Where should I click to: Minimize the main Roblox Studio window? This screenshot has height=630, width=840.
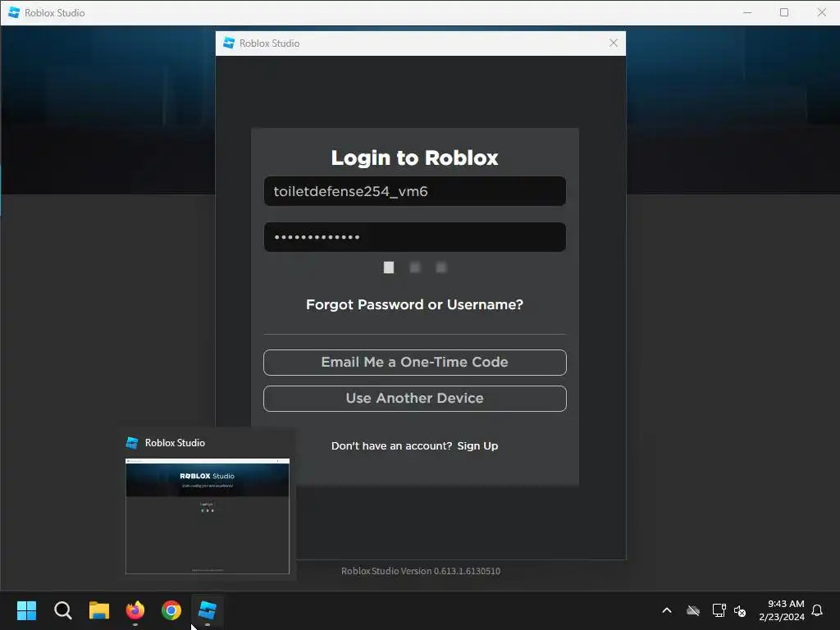point(747,12)
